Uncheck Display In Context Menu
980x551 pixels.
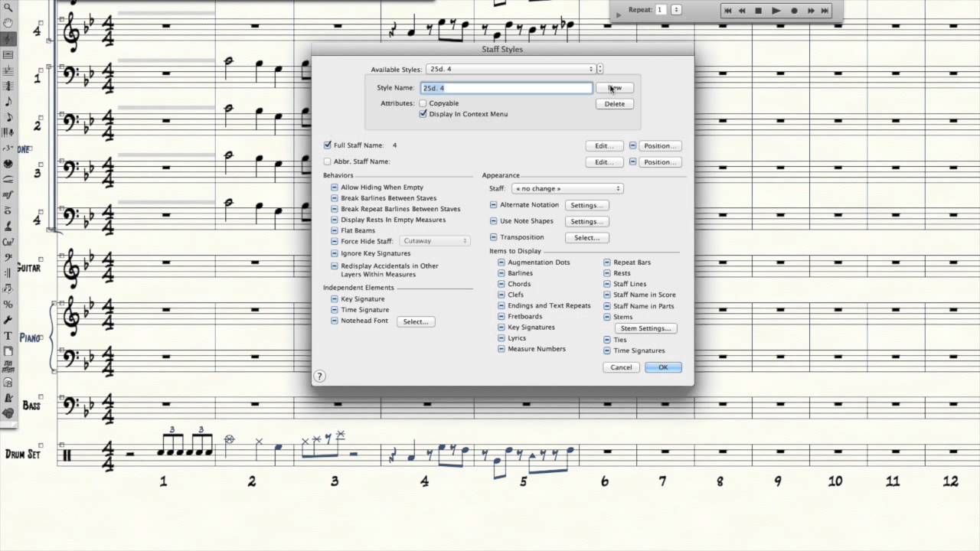(423, 114)
